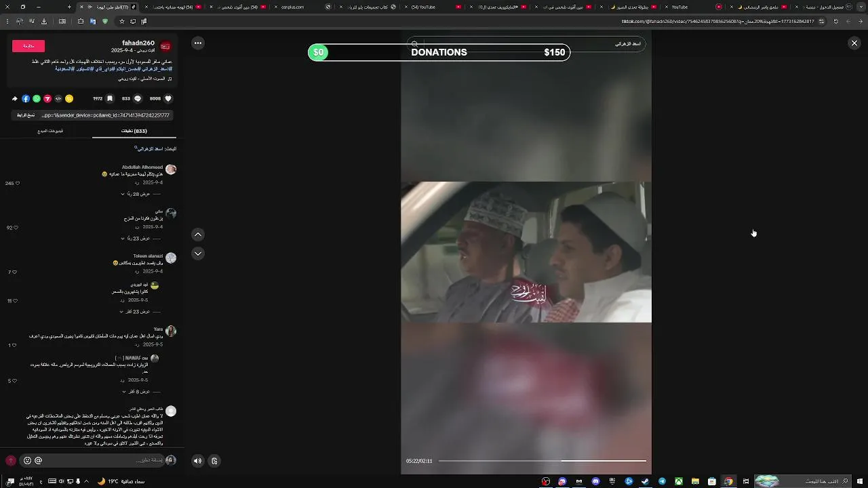Play or pause the video frame
Screen dimensions: 868x488
[x=526, y=252]
